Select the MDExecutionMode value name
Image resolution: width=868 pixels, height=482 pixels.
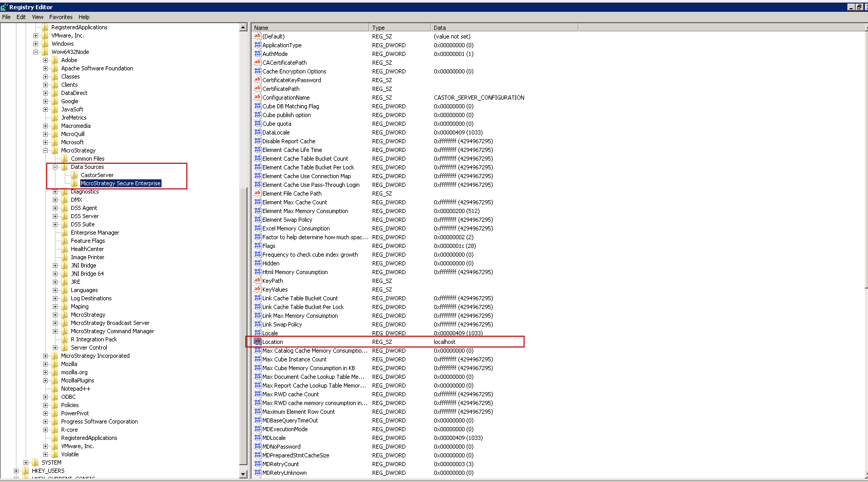point(285,429)
